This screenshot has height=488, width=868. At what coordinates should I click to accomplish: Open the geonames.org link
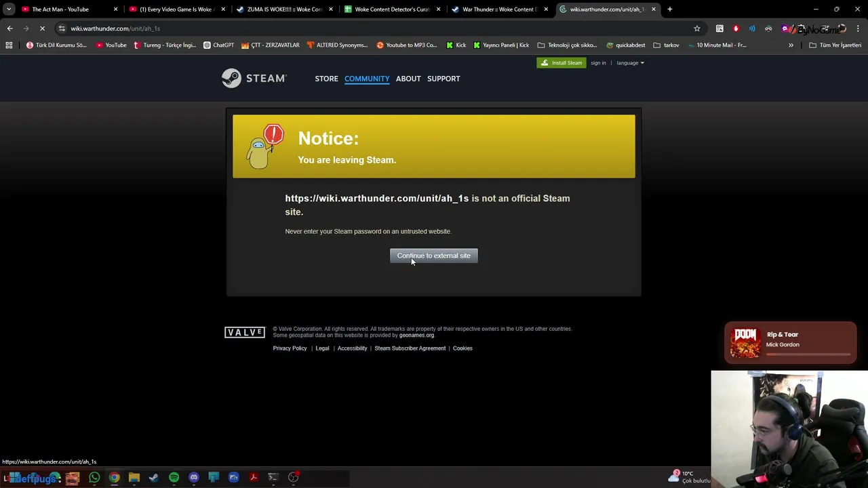pos(416,335)
